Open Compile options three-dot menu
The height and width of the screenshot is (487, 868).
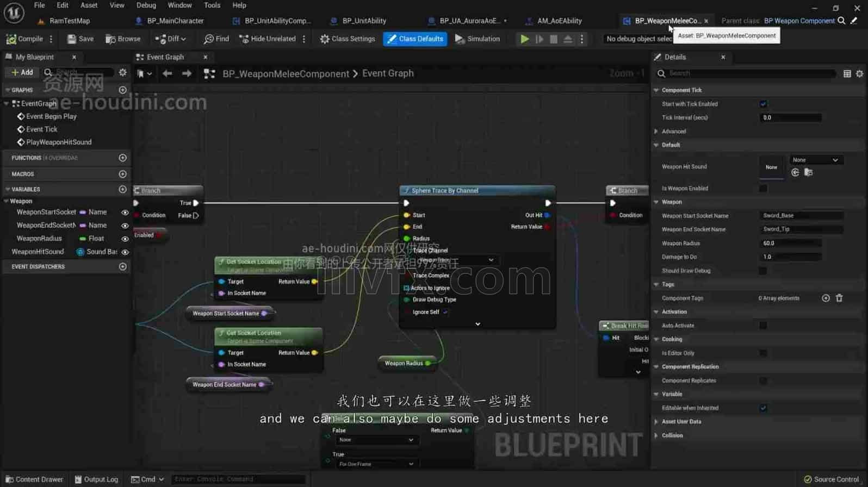(x=51, y=39)
